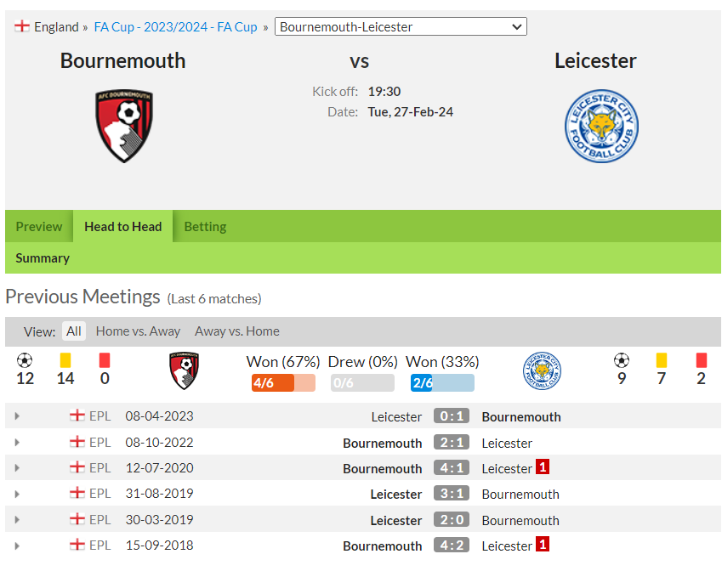This screenshot has width=722, height=588.
Task: Expand the 08-04-2023 match row
Action: point(17,416)
